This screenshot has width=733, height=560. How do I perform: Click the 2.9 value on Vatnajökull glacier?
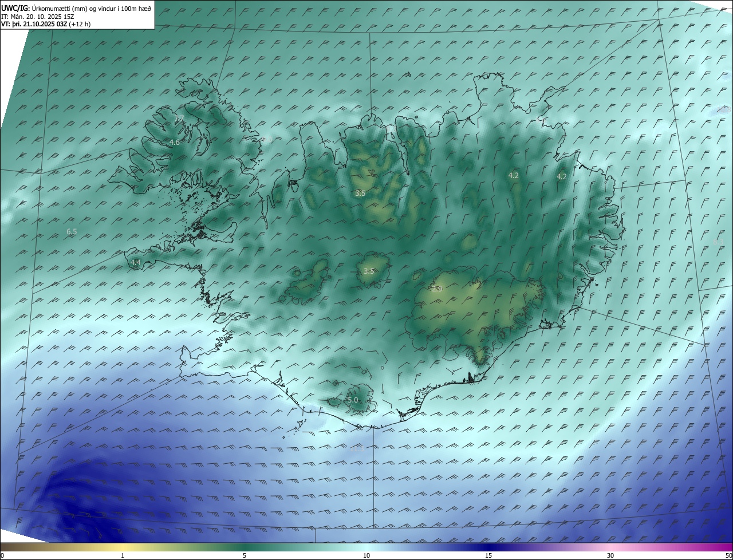(x=438, y=289)
